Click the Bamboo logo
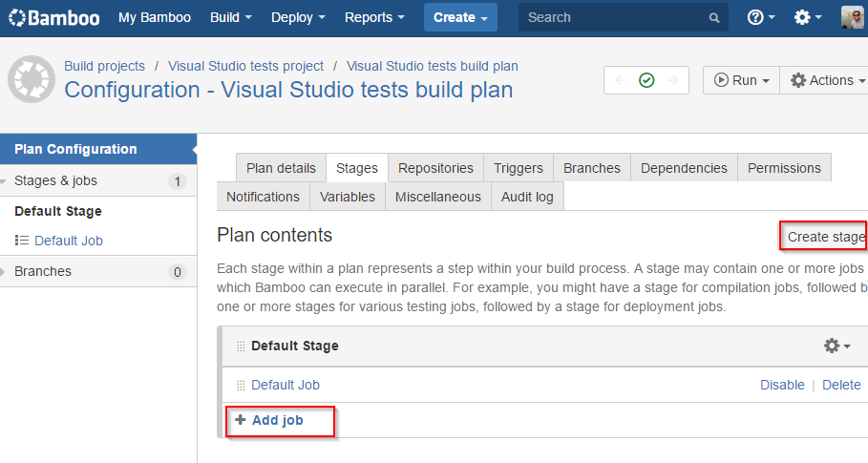The image size is (868, 463). [54, 18]
